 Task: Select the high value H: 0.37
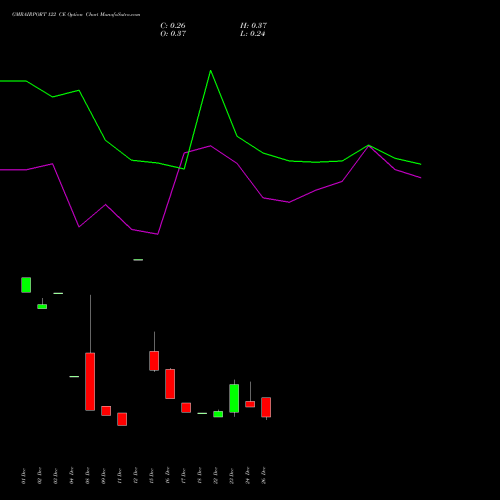point(253,26)
